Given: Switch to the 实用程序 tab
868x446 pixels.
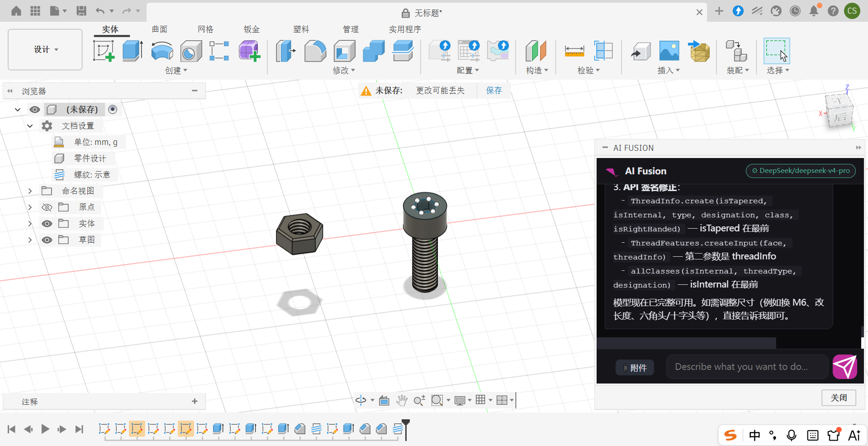Looking at the screenshot, I should (405, 29).
